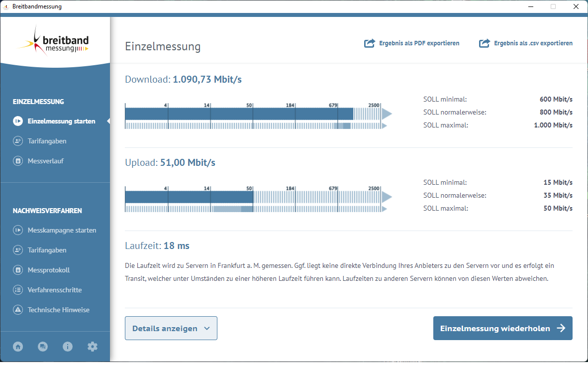The height and width of the screenshot is (366, 588).
Task: Open settings via the gear icon
Action: (x=93, y=347)
